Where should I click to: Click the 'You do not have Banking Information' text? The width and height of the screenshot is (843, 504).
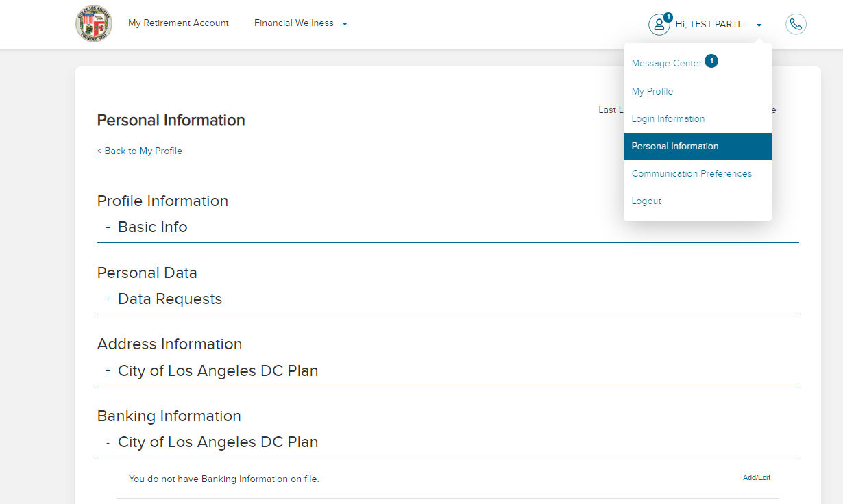point(224,479)
